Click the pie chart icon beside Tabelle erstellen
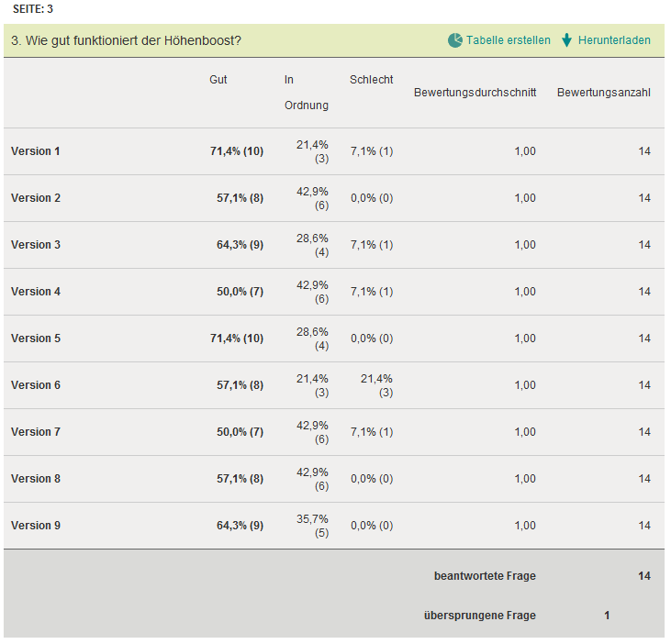 click(455, 40)
